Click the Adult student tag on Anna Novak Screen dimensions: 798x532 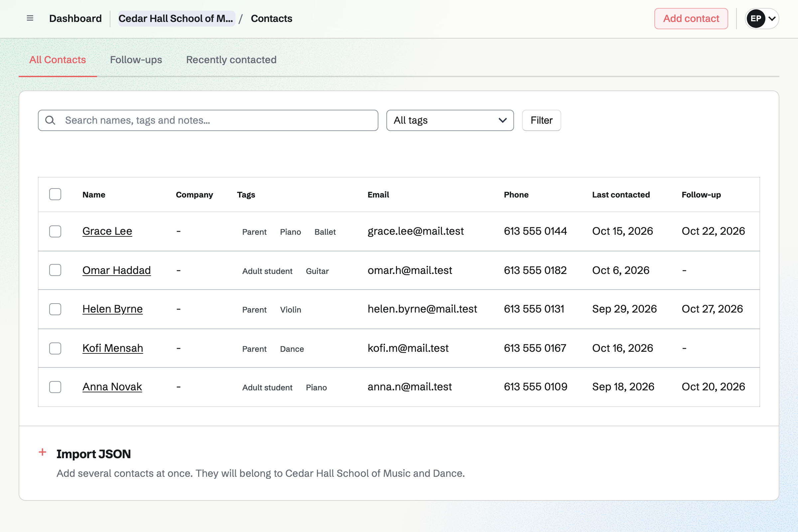coord(267,387)
